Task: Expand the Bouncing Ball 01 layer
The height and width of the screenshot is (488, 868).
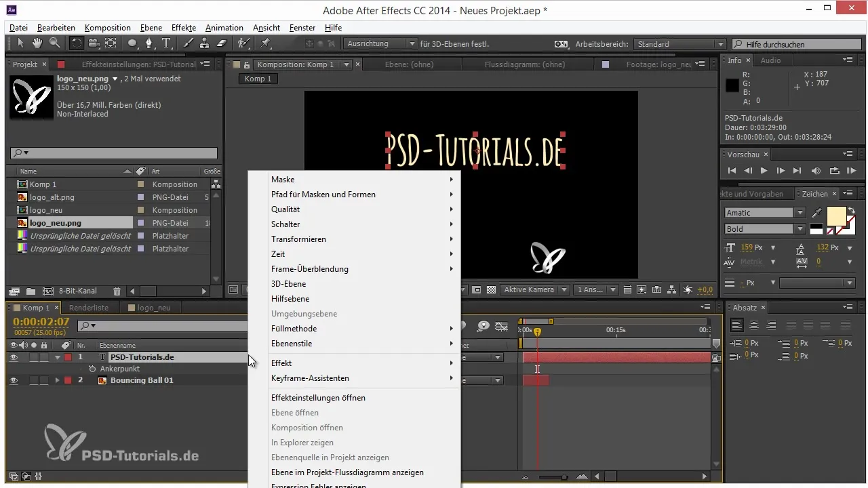Action: tap(58, 380)
